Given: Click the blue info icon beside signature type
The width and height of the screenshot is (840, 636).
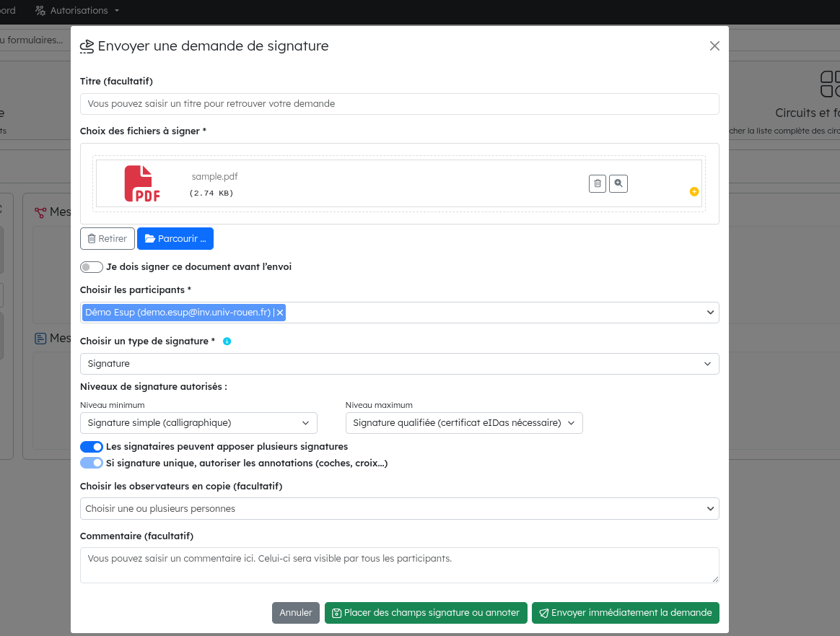Looking at the screenshot, I should 227,341.
